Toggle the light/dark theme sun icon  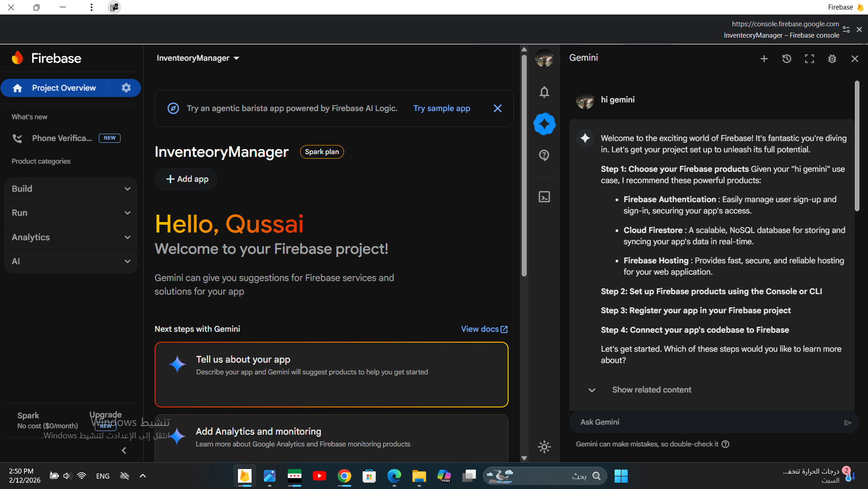544,447
